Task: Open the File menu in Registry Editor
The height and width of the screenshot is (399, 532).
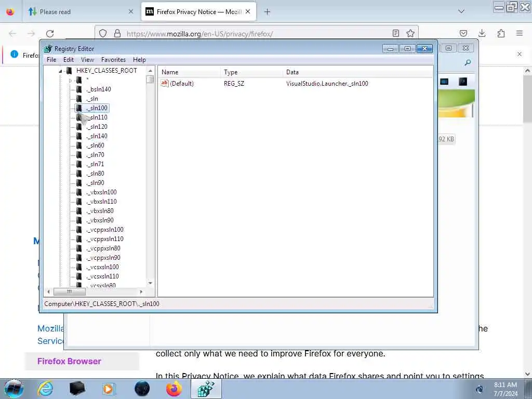Action: pyautogui.click(x=51, y=60)
